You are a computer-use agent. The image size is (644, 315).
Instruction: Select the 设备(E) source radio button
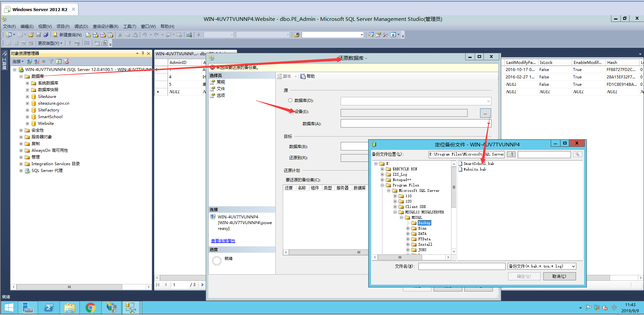tap(290, 111)
